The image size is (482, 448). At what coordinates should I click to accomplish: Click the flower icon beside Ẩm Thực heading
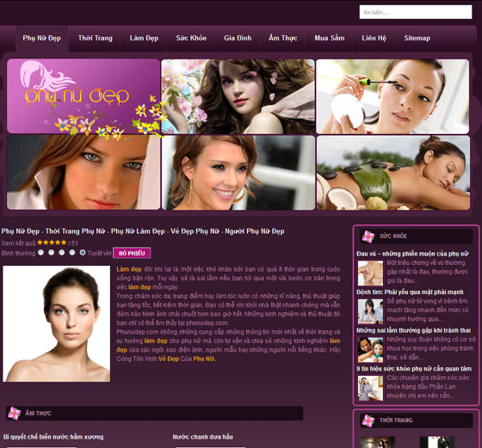[14, 414]
